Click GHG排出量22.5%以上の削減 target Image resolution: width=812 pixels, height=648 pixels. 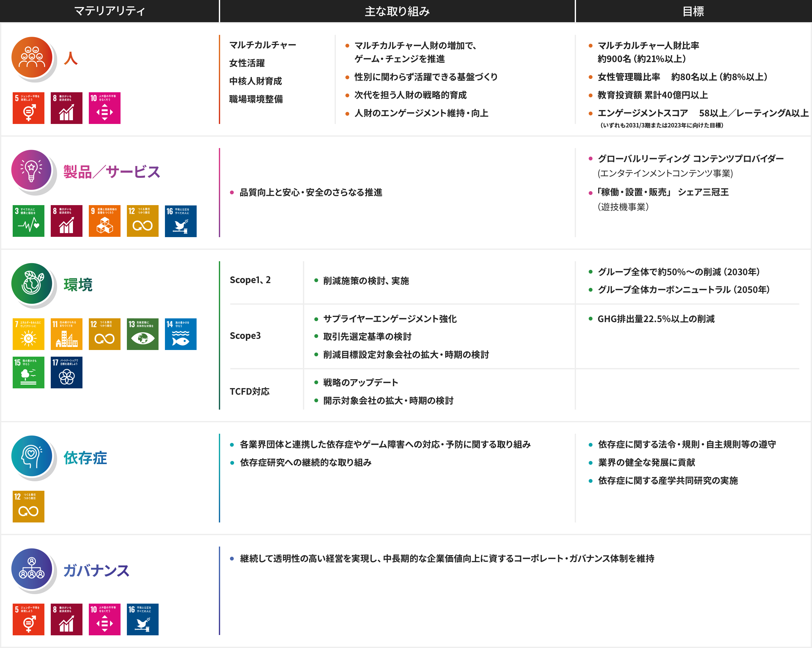656,319
